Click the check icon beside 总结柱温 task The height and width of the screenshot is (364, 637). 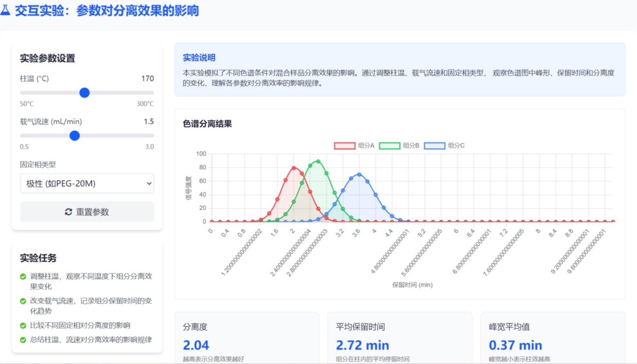23,340
